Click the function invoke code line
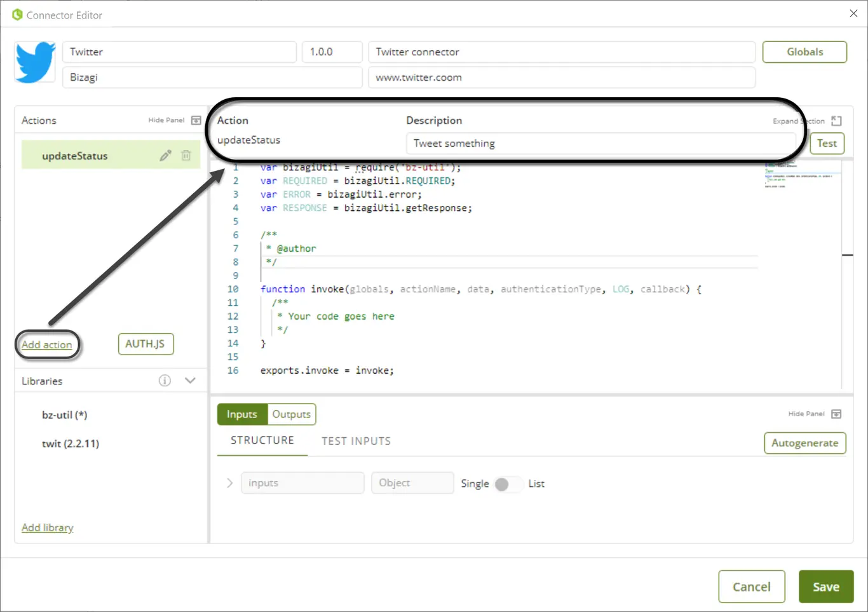 pyautogui.click(x=480, y=289)
